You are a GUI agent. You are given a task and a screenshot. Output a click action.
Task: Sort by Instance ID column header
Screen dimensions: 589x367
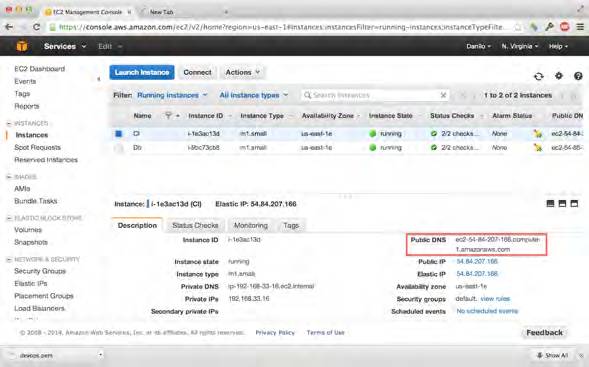[x=206, y=116]
